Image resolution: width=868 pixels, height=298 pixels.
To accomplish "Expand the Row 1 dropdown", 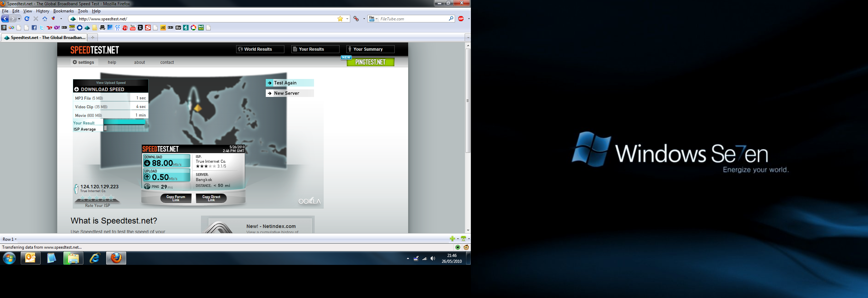I will [10, 239].
